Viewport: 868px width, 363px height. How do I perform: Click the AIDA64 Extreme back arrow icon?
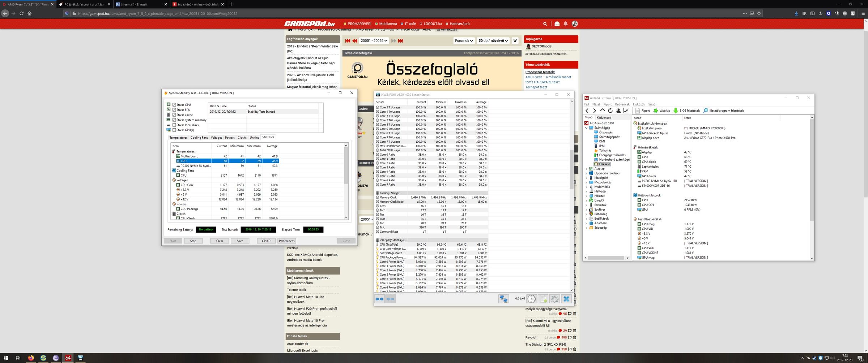[x=587, y=111]
